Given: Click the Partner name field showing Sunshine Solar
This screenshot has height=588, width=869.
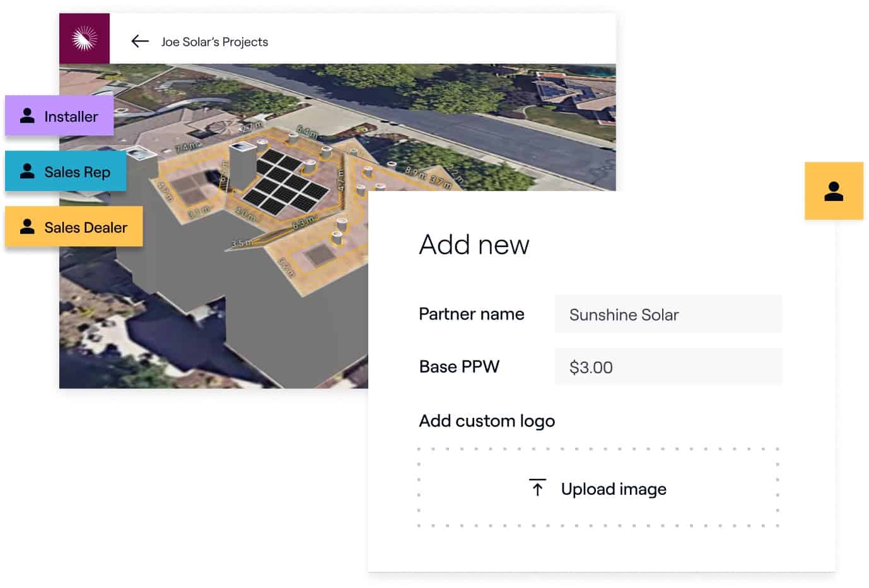Looking at the screenshot, I should coord(668,314).
